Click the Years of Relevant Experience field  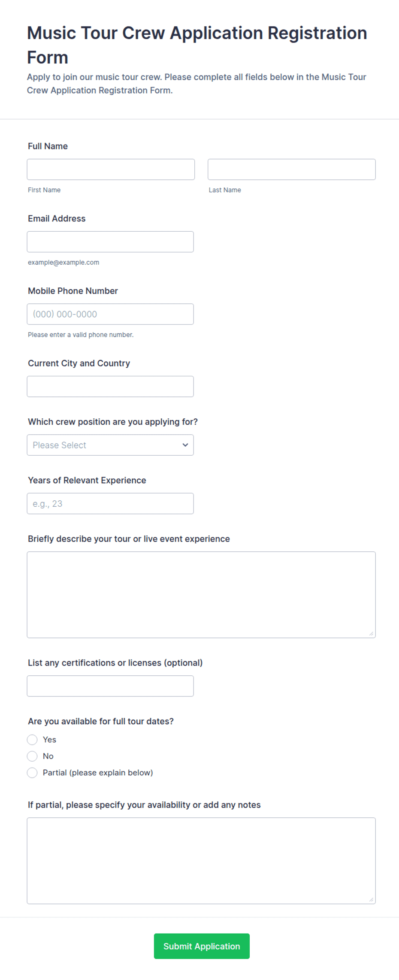(x=110, y=504)
